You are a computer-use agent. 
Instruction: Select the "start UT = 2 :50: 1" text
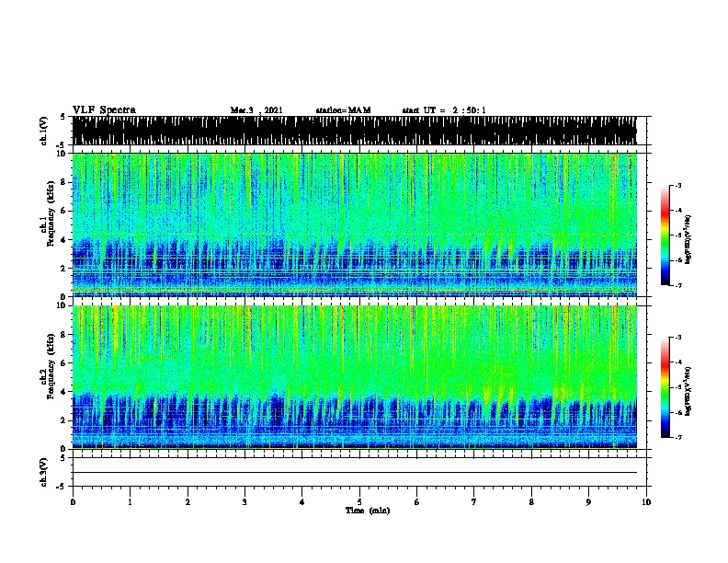tap(444, 110)
